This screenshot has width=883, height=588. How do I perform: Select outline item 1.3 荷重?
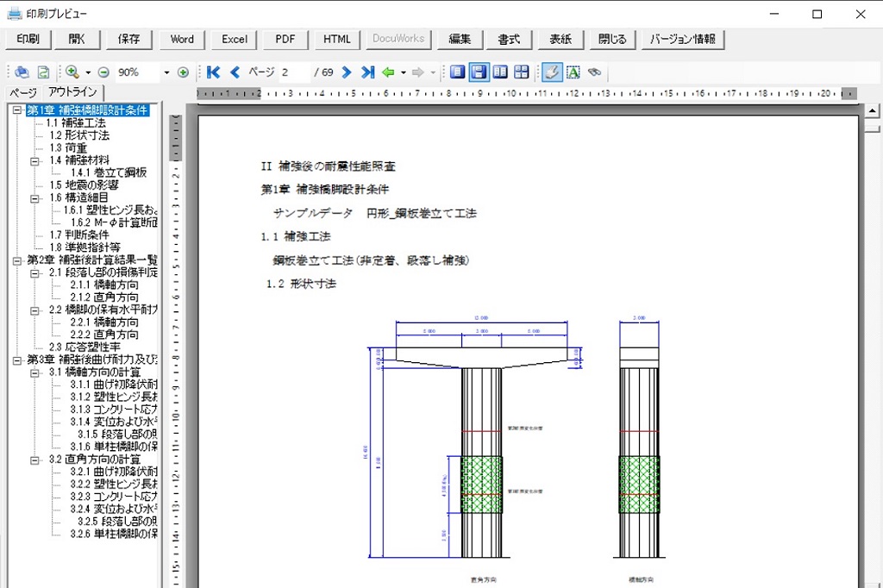point(68,147)
